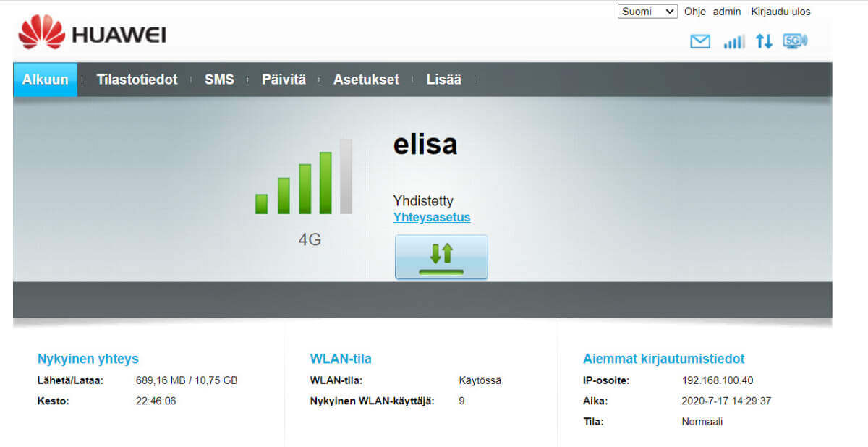Switch to the Tilastotiedot tab
The image size is (868, 447).
coord(137,80)
